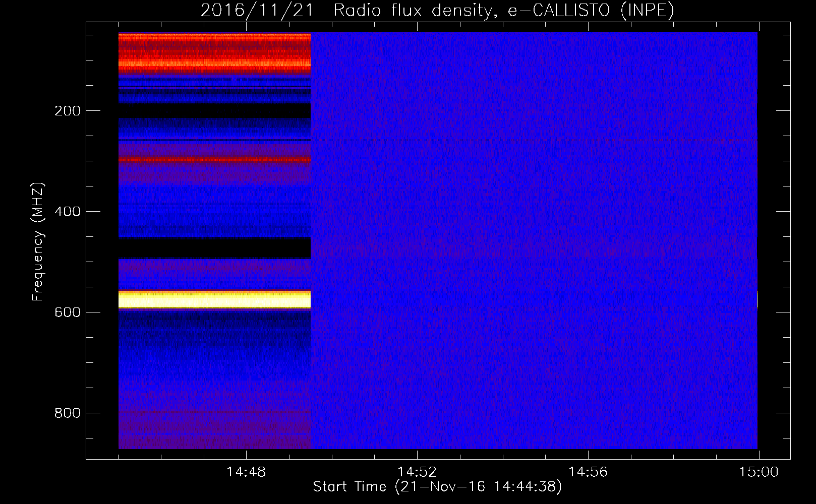This screenshot has height=504, width=816.
Task: Click the 600 frequency tick label
Action: [x=68, y=312]
